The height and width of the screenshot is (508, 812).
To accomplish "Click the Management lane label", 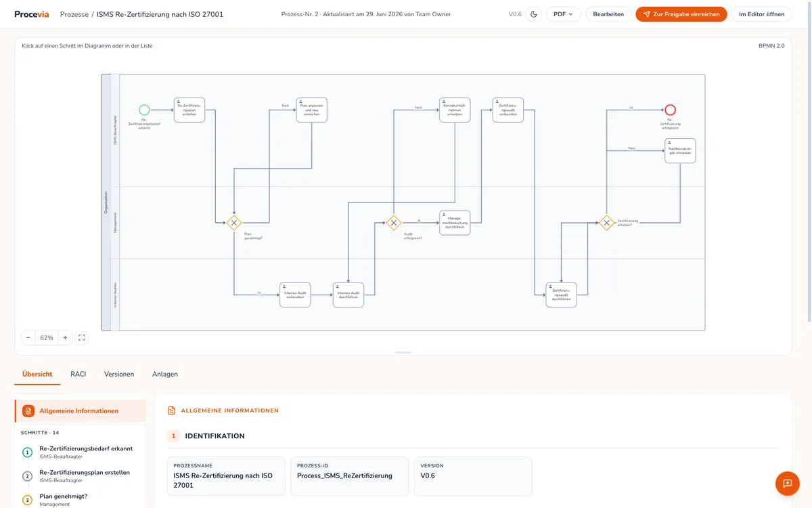I will (115, 222).
